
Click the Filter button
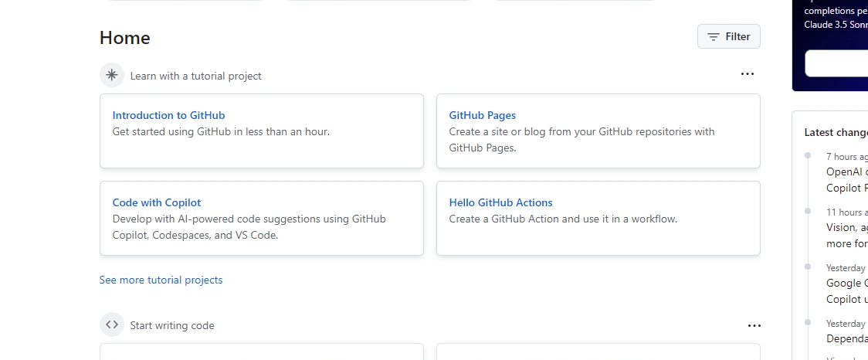[728, 36]
